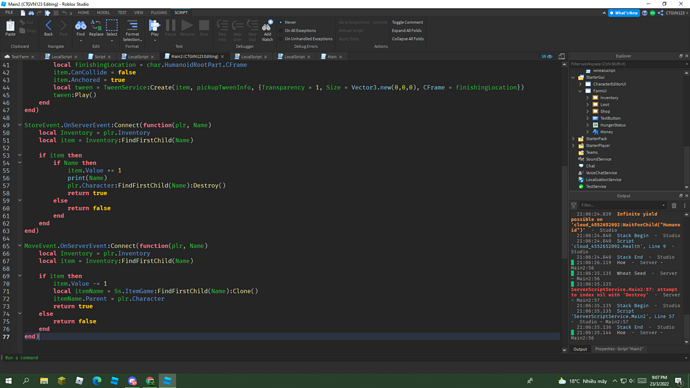Open File Explorer from taskbar
The image size is (690, 388).
pyautogui.click(x=44, y=381)
